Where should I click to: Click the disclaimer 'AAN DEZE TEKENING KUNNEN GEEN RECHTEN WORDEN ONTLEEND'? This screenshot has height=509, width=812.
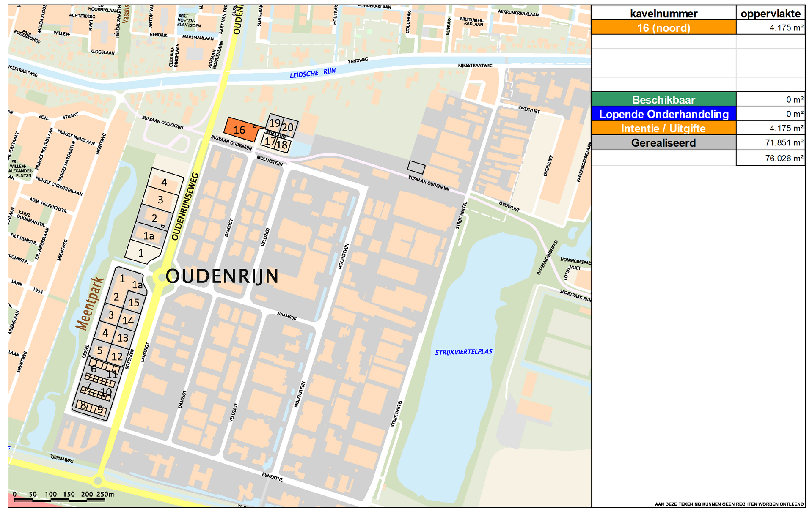pos(729,504)
